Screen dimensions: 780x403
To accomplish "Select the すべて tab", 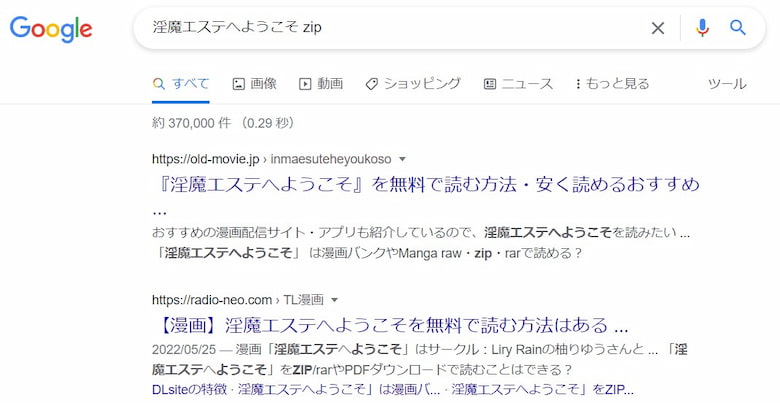I will pos(181,84).
